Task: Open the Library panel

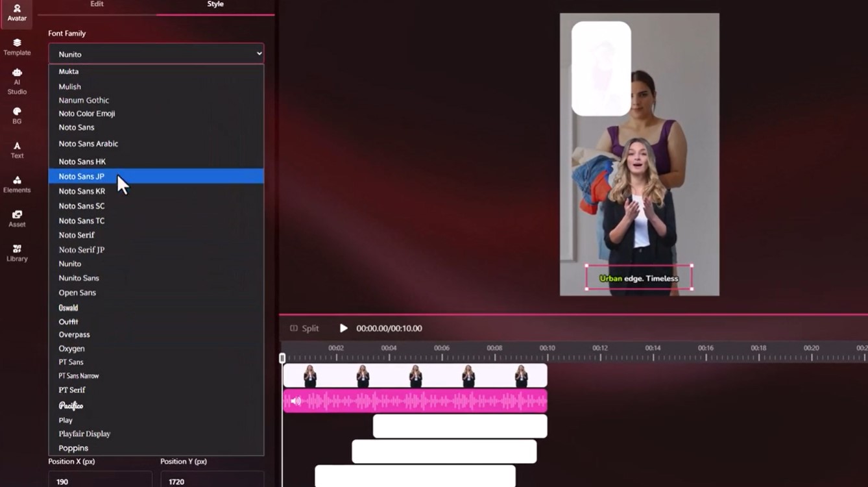Action: (x=16, y=253)
